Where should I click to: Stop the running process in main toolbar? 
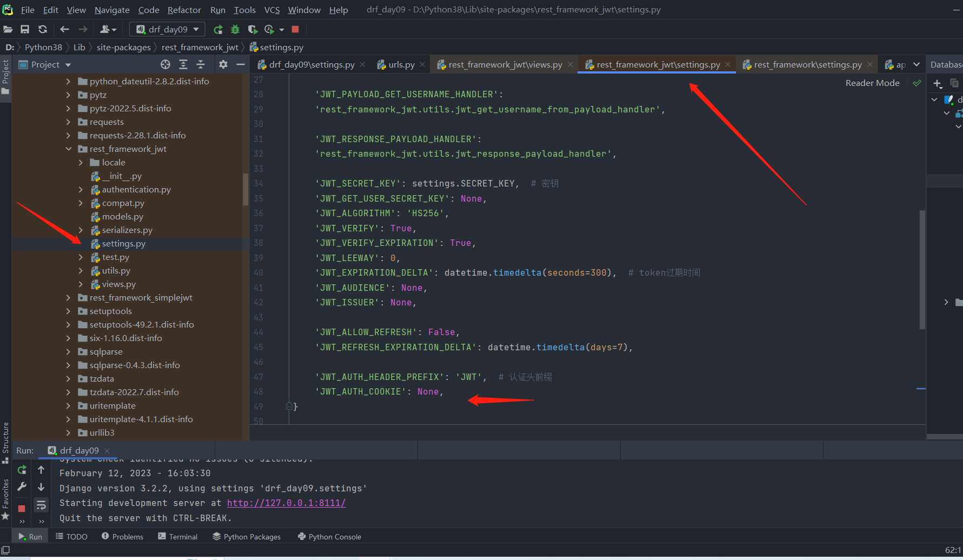295,29
